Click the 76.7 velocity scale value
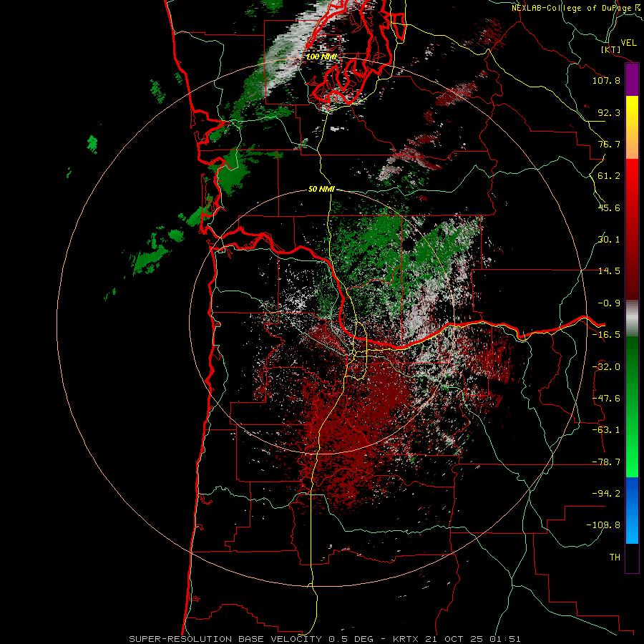The image size is (644, 644). (609, 144)
